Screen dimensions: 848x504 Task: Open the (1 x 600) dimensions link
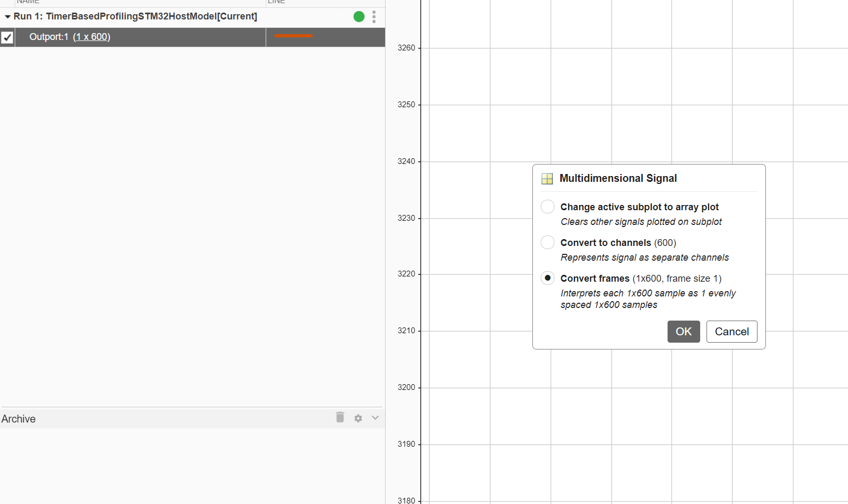[x=92, y=37]
